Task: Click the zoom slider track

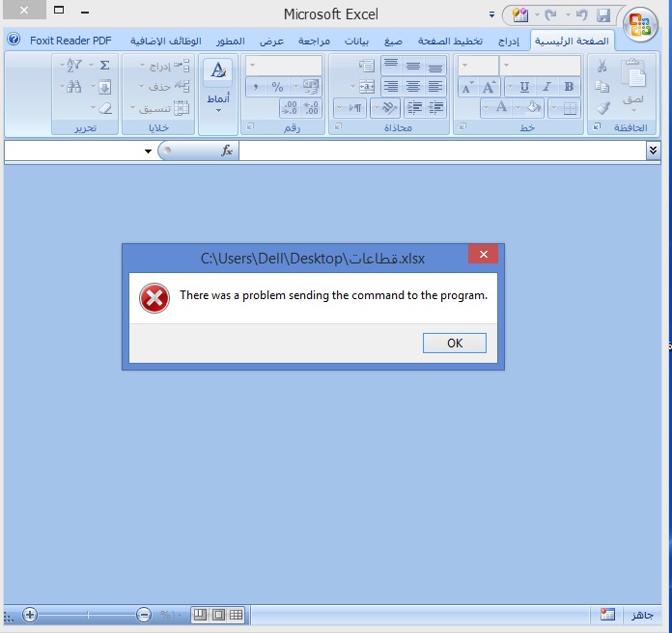Action: pyautogui.click(x=88, y=615)
